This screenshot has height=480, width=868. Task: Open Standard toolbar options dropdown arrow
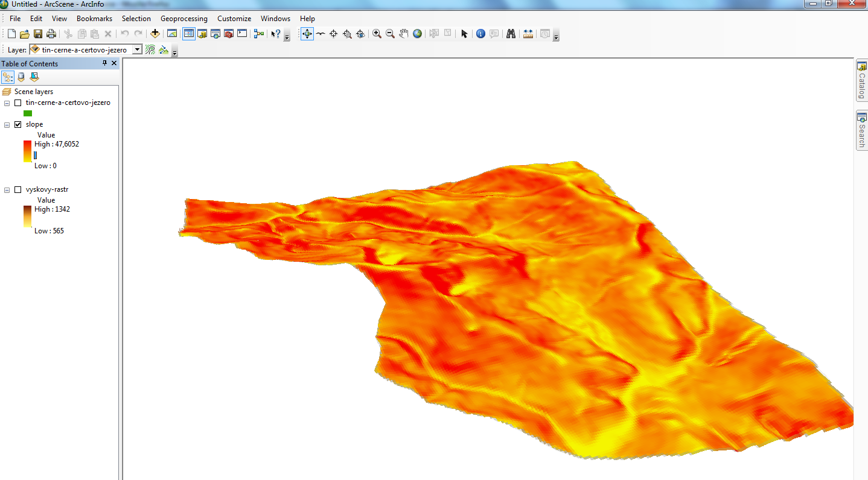coord(287,36)
